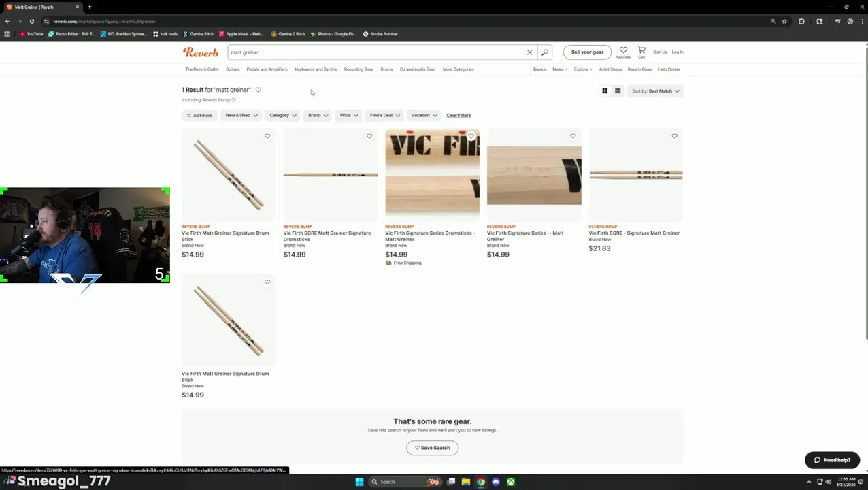Bookmark this page with the star icon
The image size is (868, 490).
pyautogui.click(x=784, y=21)
